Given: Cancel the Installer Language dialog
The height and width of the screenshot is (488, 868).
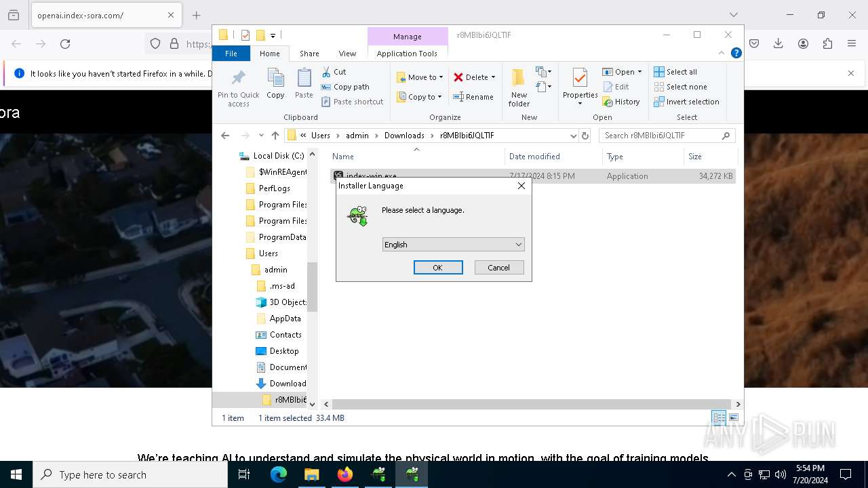Looking at the screenshot, I should click(x=499, y=268).
